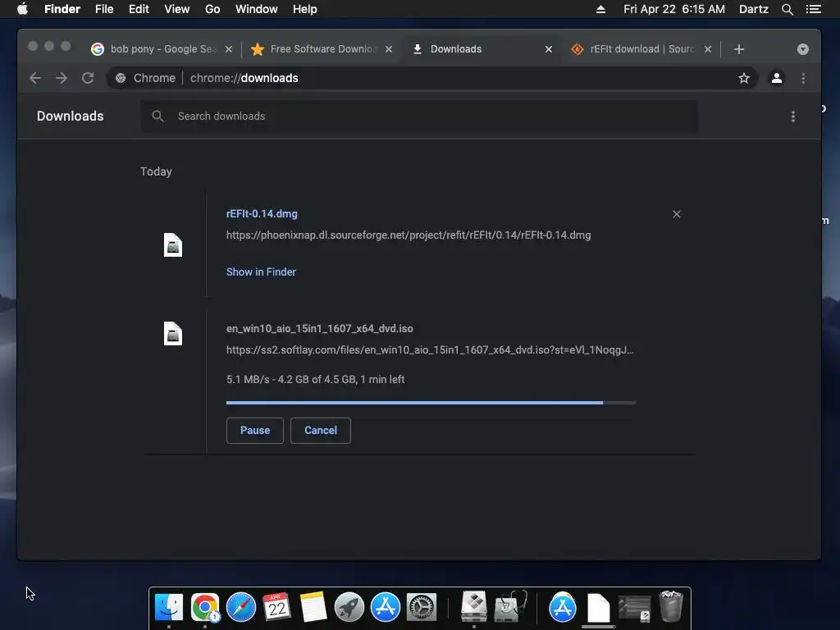Open the date and time menu
Viewport: 840px width, 630px height.
674,9
